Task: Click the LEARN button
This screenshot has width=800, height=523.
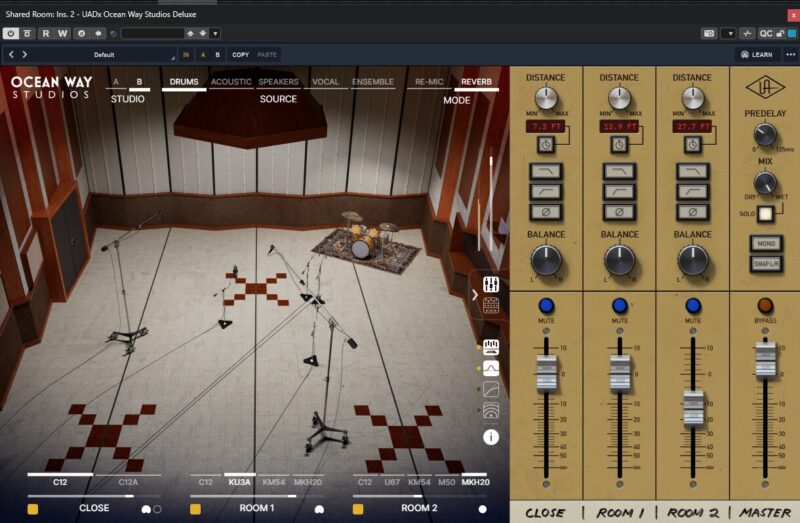Action: point(757,55)
